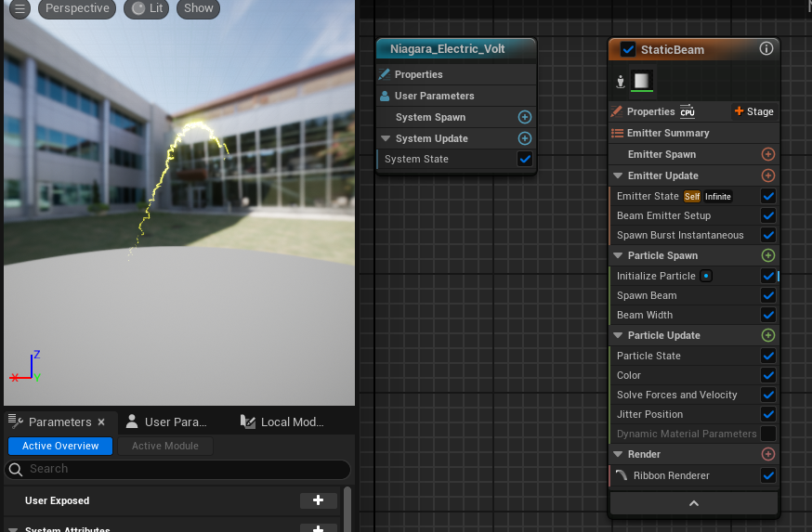The width and height of the screenshot is (812, 532).
Task: Click the User Exposed plus button
Action: coord(319,500)
